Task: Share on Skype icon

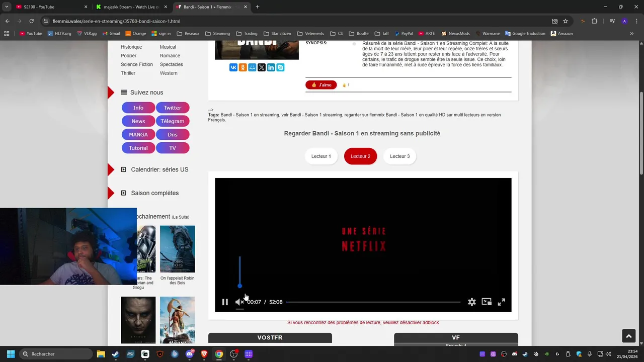Action: click(280, 67)
